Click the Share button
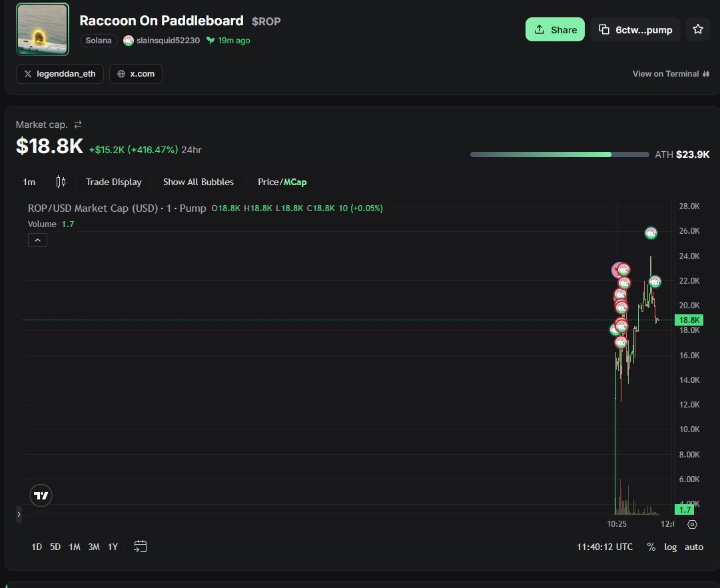 click(x=555, y=29)
